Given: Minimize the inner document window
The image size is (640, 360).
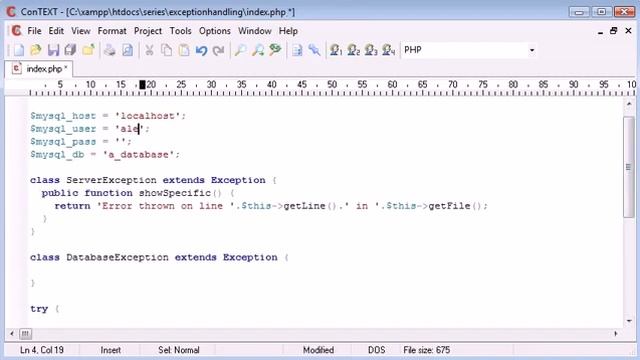Looking at the screenshot, I should [600, 31].
